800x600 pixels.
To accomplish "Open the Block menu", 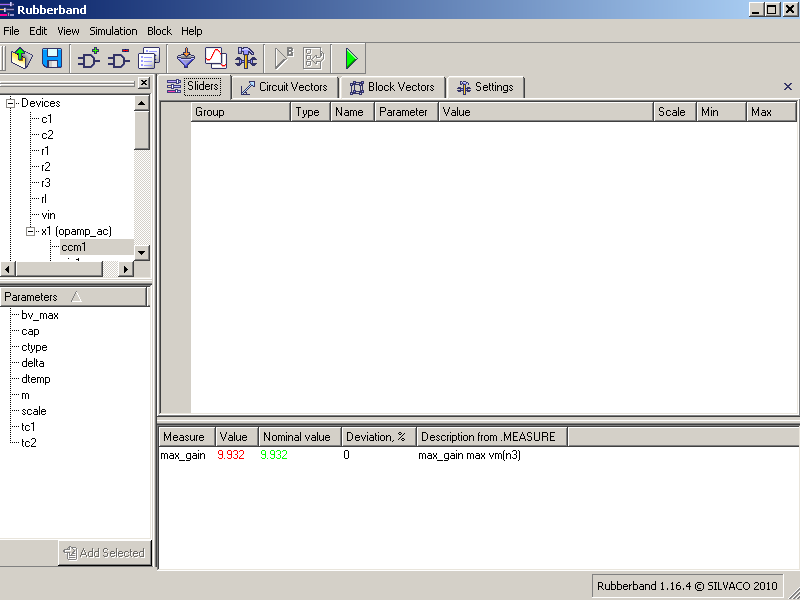I will click(x=160, y=31).
